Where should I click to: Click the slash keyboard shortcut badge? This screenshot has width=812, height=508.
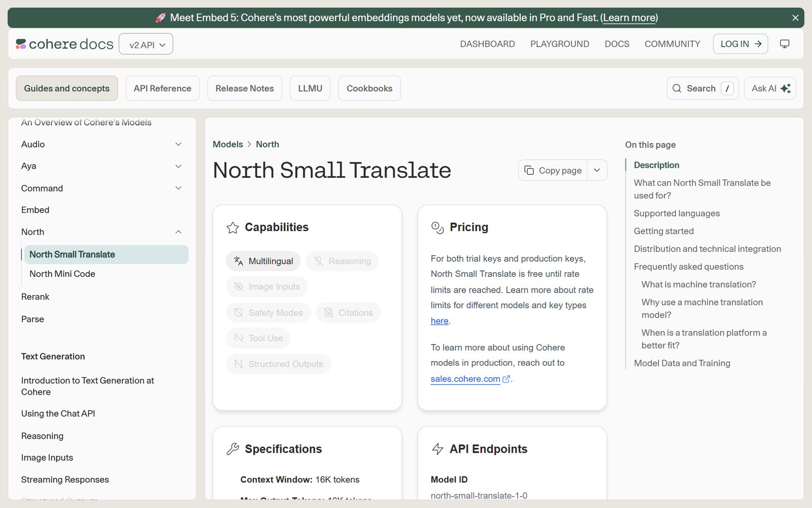(727, 88)
